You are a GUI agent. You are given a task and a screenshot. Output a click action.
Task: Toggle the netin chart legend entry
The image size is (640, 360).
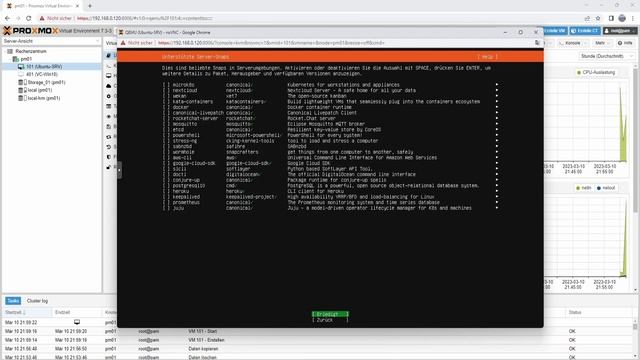pyautogui.click(x=583, y=188)
